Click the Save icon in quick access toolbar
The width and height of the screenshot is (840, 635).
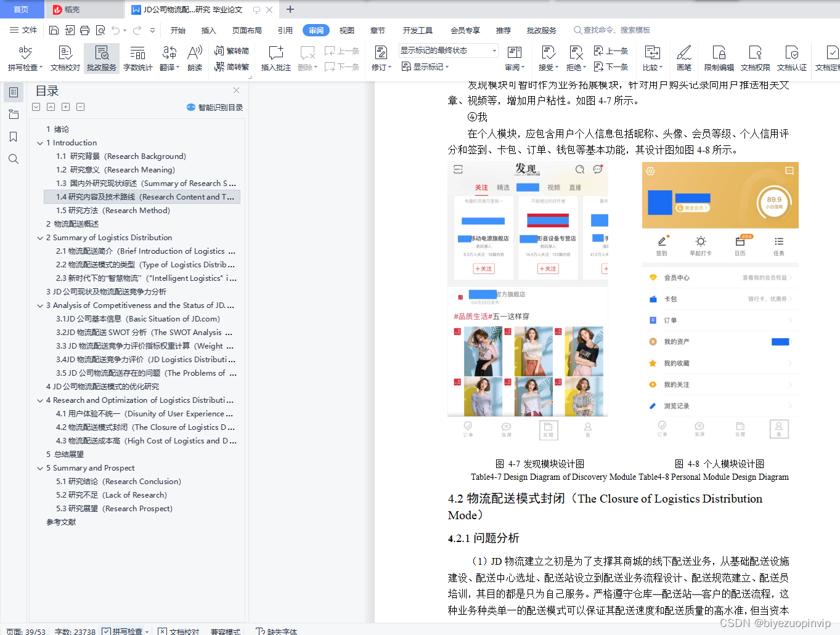click(x=54, y=30)
